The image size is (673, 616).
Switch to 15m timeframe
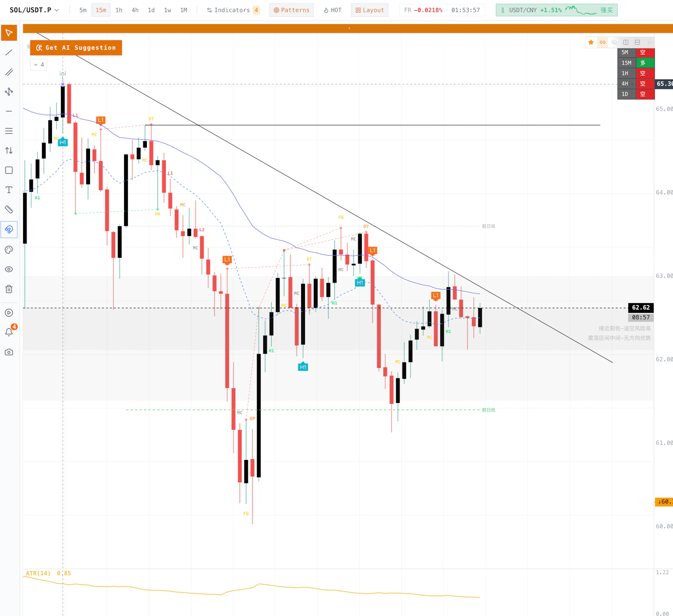point(101,10)
